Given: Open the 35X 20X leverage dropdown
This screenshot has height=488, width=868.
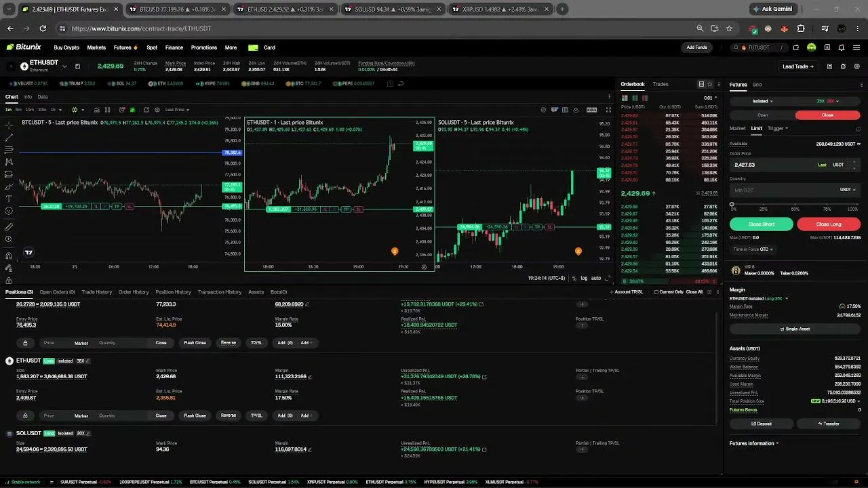Looking at the screenshot, I should tap(828, 101).
